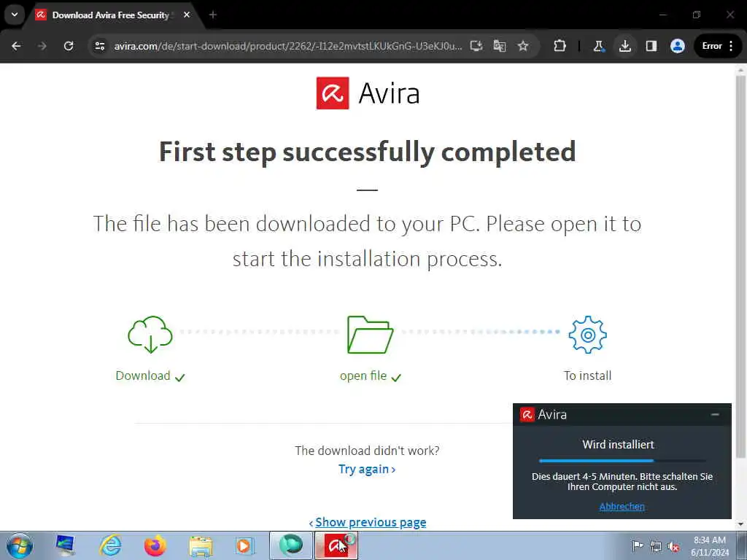
Task: Click the Try again link
Action: (367, 470)
